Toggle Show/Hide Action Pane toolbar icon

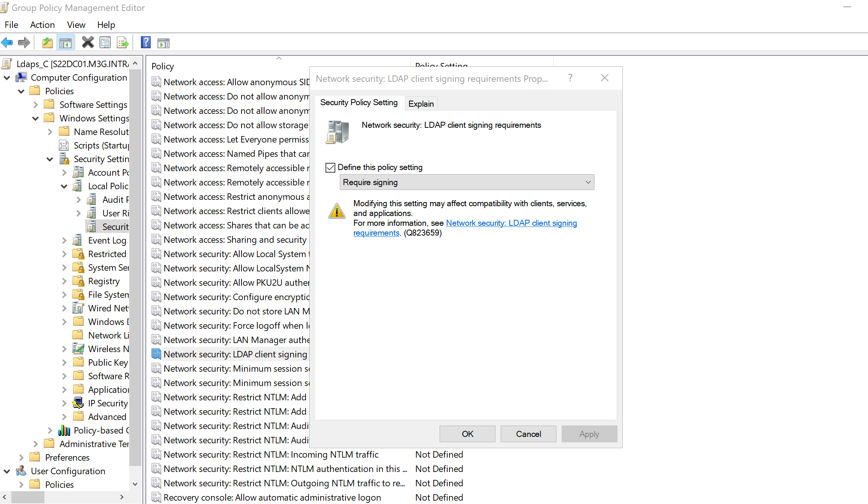pos(164,43)
